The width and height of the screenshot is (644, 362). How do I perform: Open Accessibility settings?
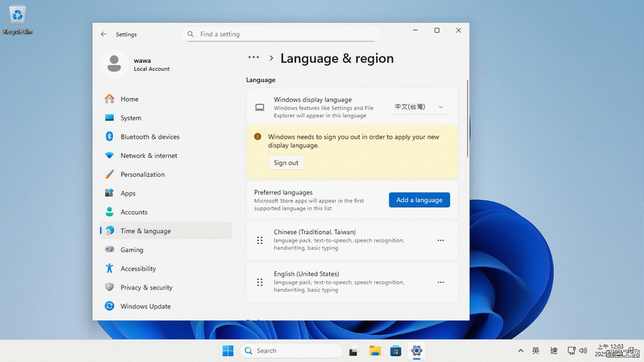(x=138, y=269)
